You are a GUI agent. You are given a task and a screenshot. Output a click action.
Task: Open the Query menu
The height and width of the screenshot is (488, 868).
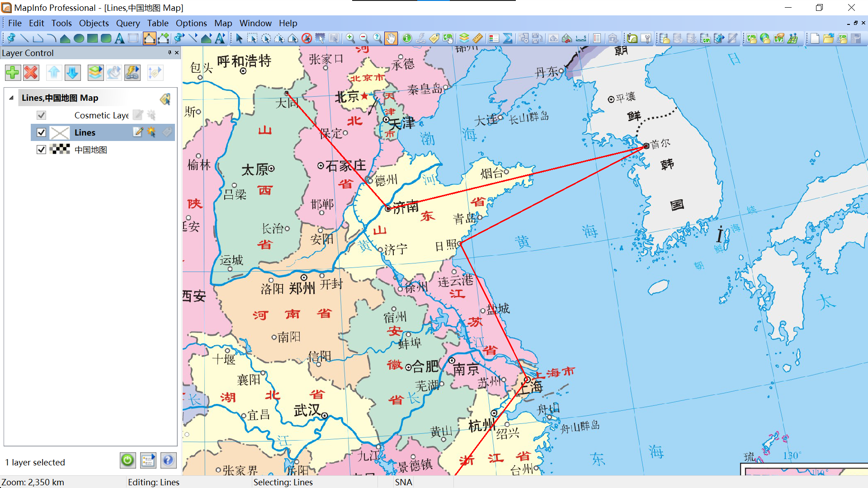tap(127, 23)
